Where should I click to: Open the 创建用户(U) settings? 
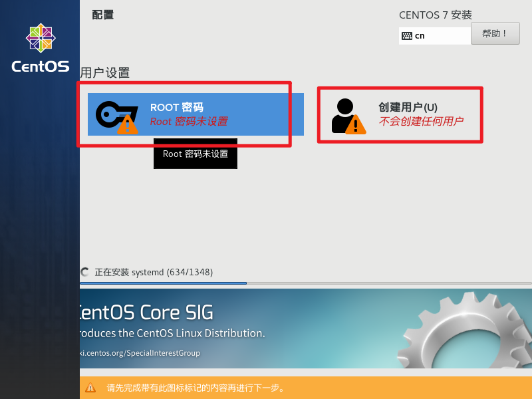click(x=400, y=115)
